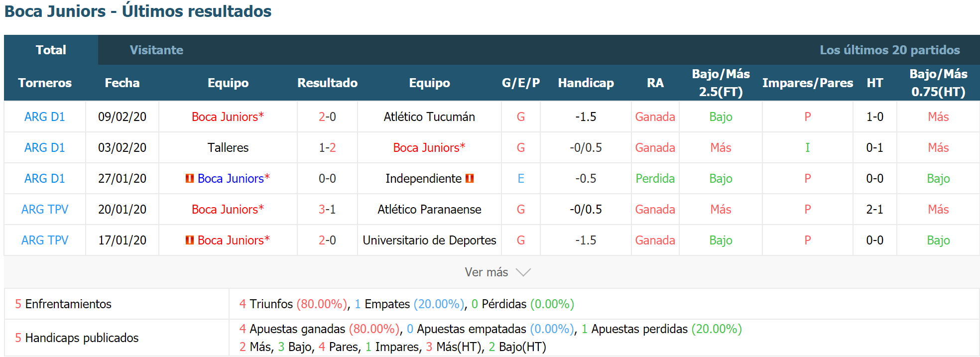Switch to the Visitante tab

coord(156,50)
